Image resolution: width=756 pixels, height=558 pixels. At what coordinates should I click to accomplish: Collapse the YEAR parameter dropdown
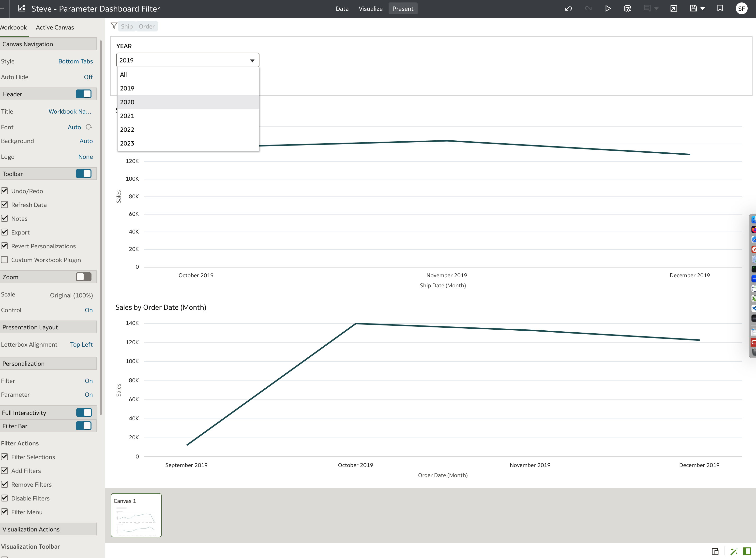pyautogui.click(x=252, y=60)
